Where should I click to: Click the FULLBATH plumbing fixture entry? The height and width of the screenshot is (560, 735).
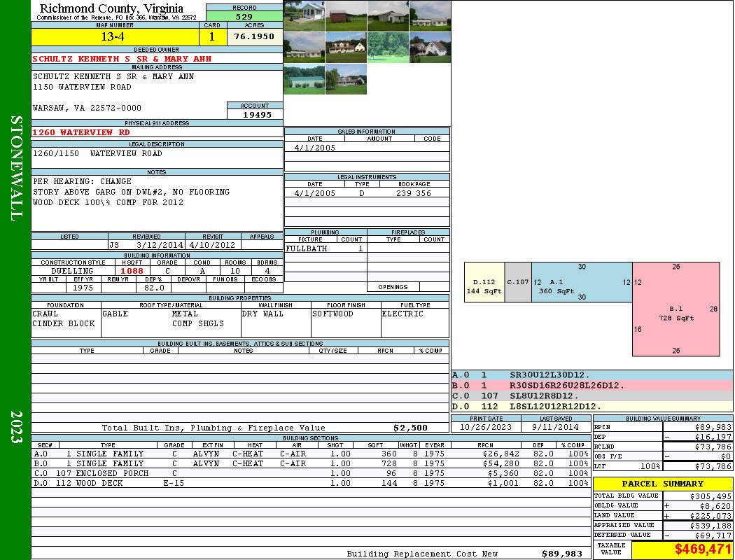[307, 248]
